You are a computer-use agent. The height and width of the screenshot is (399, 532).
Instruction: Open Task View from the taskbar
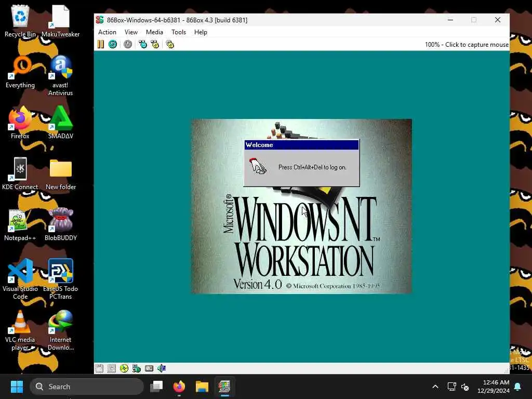coord(156,387)
